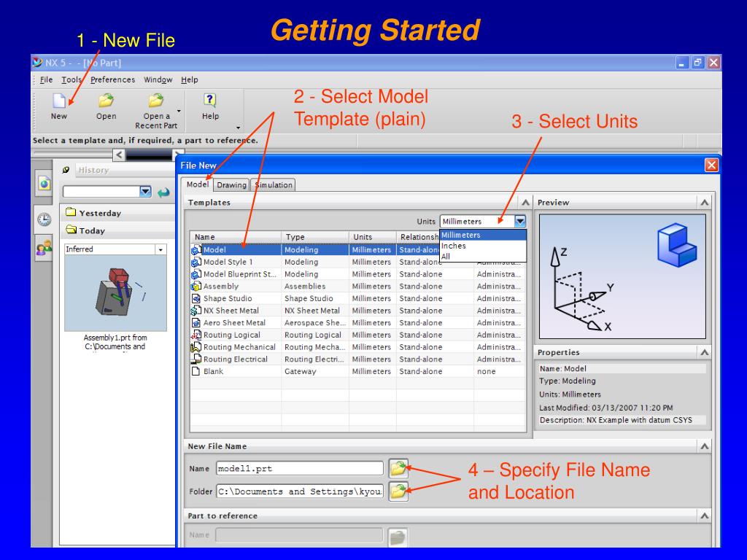The image size is (747, 560).
Task: Click the New file icon in toolbar
Action: (x=59, y=101)
